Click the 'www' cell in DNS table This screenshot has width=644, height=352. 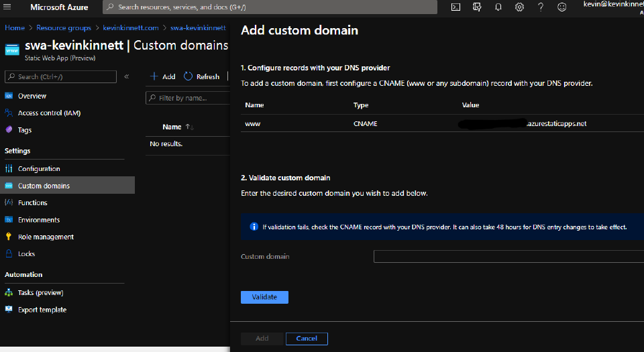click(x=253, y=123)
